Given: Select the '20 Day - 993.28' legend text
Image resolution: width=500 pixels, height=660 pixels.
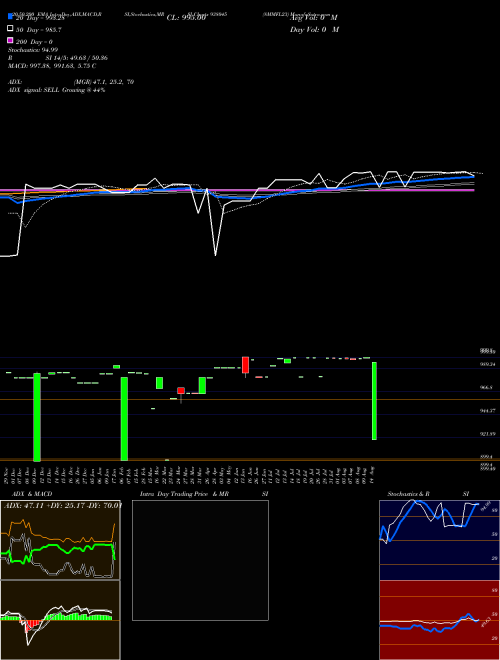Looking at the screenshot, I should click(40, 18).
